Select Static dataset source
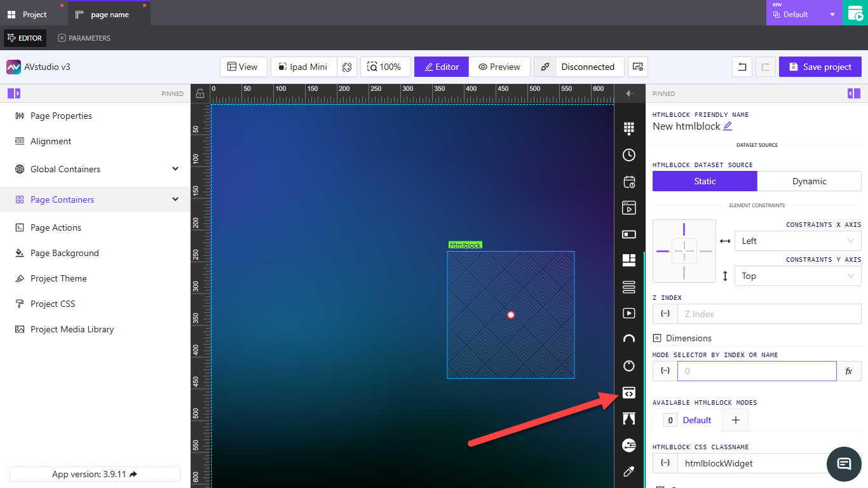Screen dimensions: 868x488 [705, 181]
